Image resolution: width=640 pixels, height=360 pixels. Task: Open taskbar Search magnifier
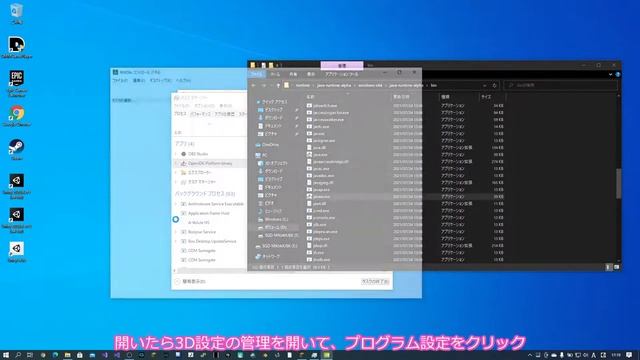[18, 355]
